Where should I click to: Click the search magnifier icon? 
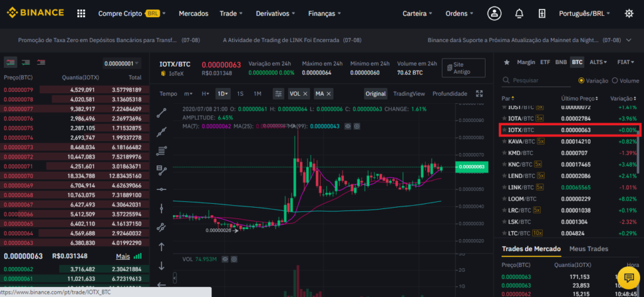pyautogui.click(x=506, y=81)
